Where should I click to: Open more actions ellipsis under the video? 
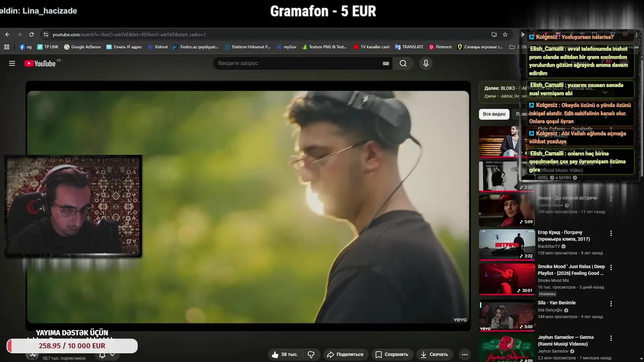(x=465, y=354)
